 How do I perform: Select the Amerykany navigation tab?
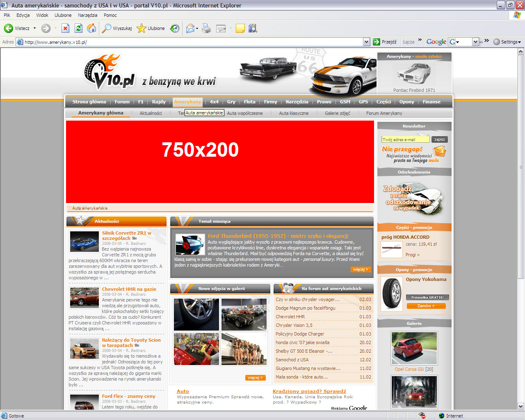[x=187, y=102]
